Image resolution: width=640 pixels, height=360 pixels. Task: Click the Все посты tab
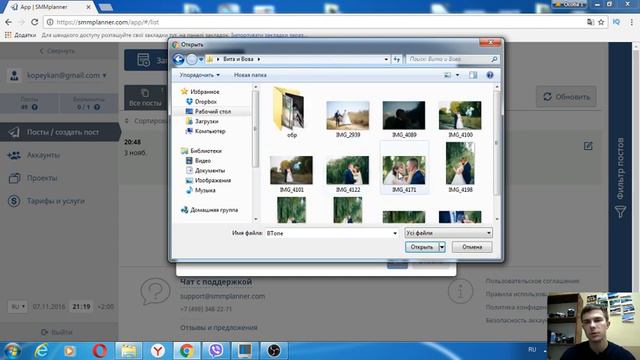click(145, 98)
